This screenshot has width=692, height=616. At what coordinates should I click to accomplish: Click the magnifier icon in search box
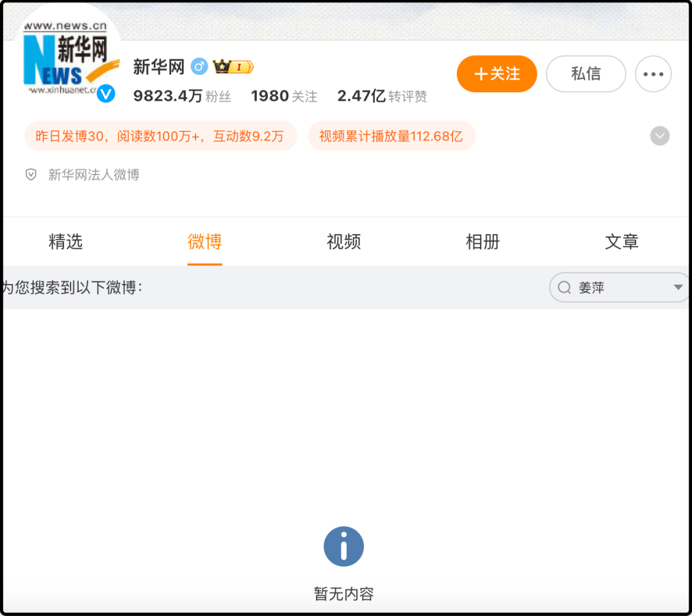click(x=564, y=288)
